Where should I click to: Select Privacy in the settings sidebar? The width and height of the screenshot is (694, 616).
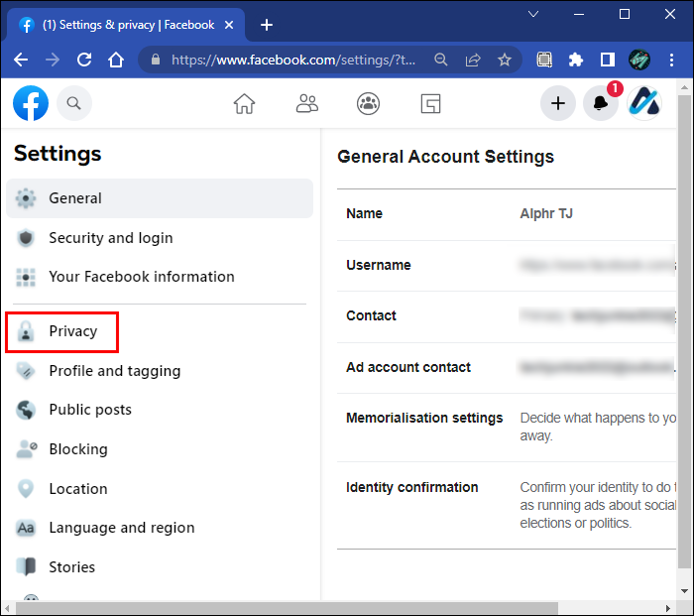point(72,331)
